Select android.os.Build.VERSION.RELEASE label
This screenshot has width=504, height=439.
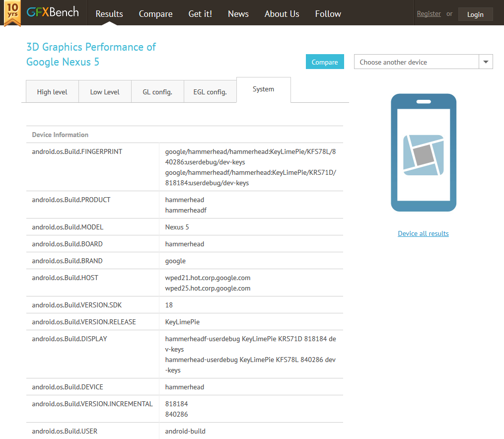click(x=84, y=322)
